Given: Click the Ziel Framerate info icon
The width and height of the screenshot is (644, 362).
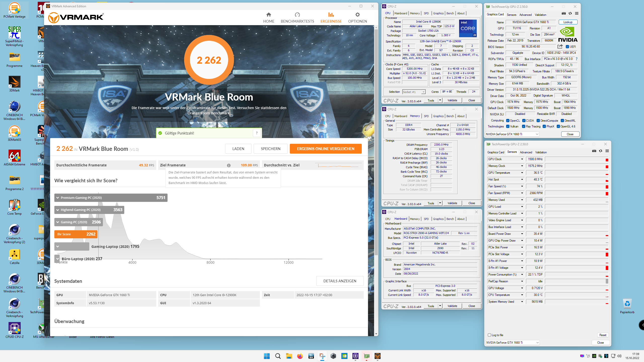Looking at the screenshot, I should point(229,165).
